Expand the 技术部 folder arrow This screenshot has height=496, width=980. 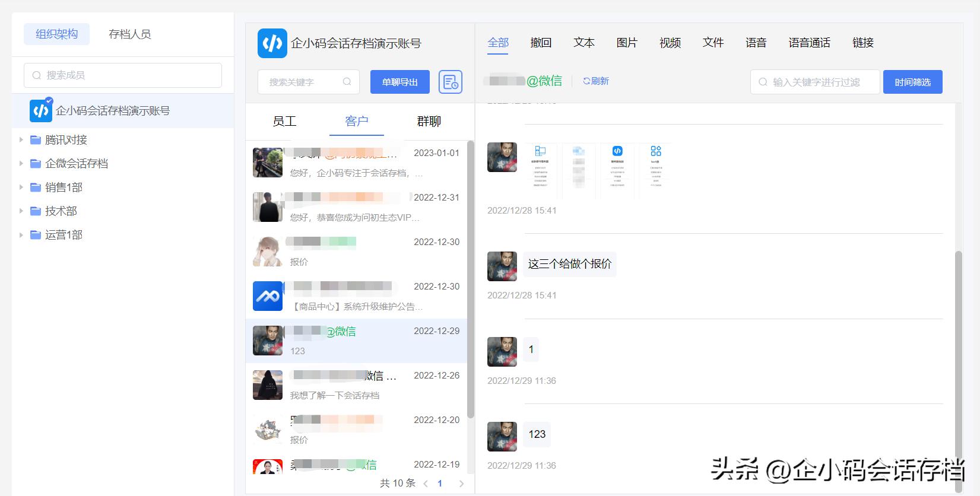(21, 211)
